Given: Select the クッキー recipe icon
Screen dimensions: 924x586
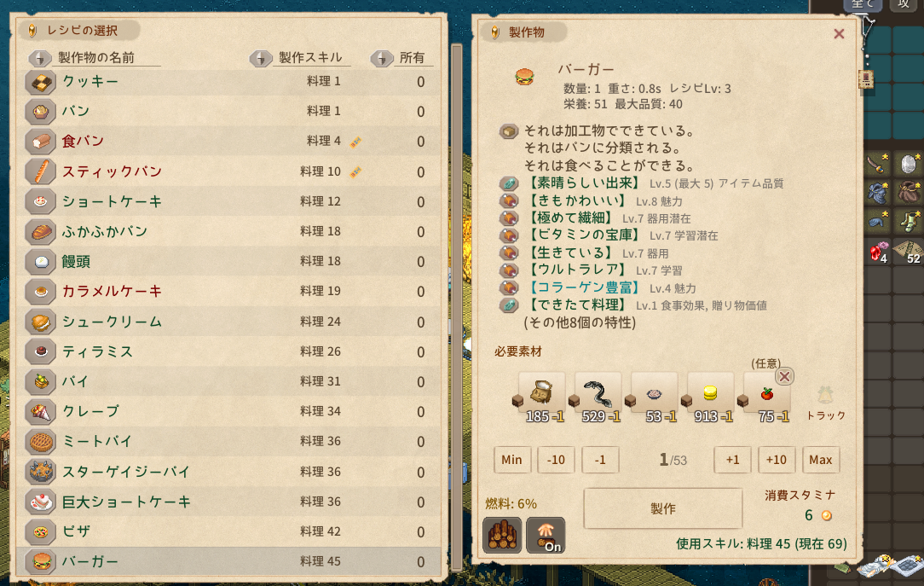Looking at the screenshot, I should [x=41, y=82].
